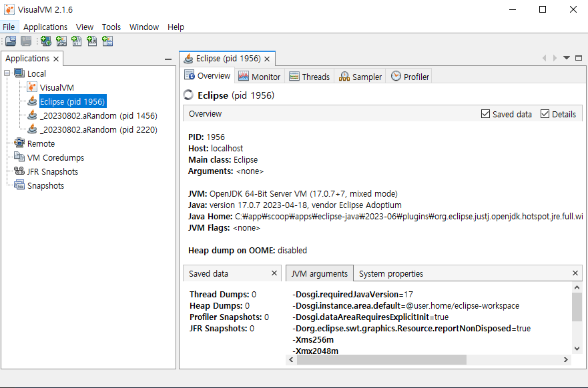This screenshot has width=588, height=388.
Task: Click the grayed-out Save Snapshot toolbar icon
Action: tap(26, 41)
